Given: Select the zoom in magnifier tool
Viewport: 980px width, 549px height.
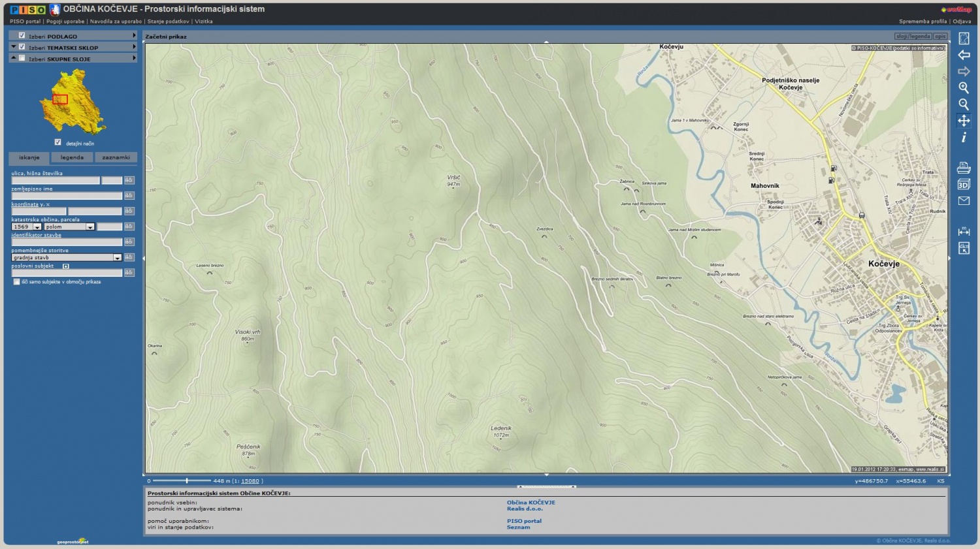Looking at the screenshot, I should (x=964, y=87).
